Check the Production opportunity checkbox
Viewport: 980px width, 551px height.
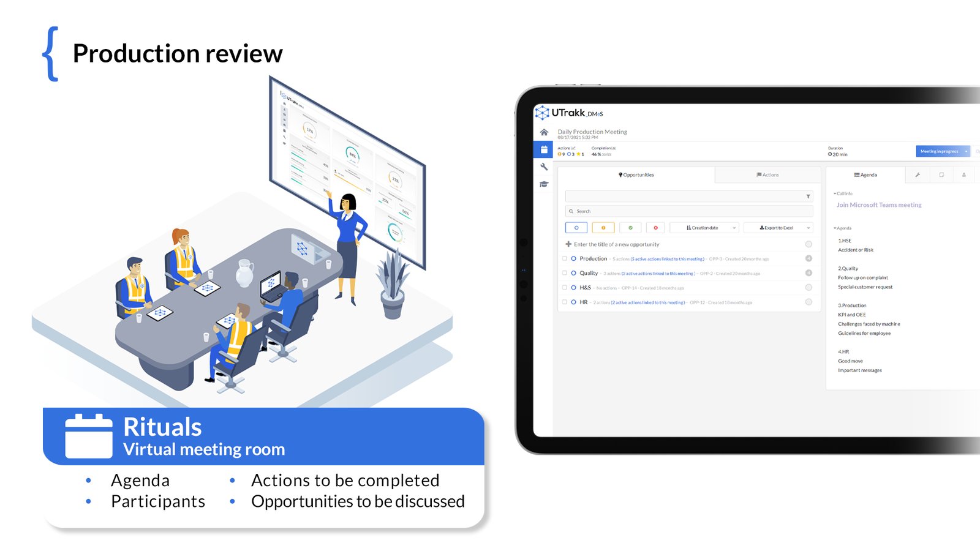(x=564, y=258)
